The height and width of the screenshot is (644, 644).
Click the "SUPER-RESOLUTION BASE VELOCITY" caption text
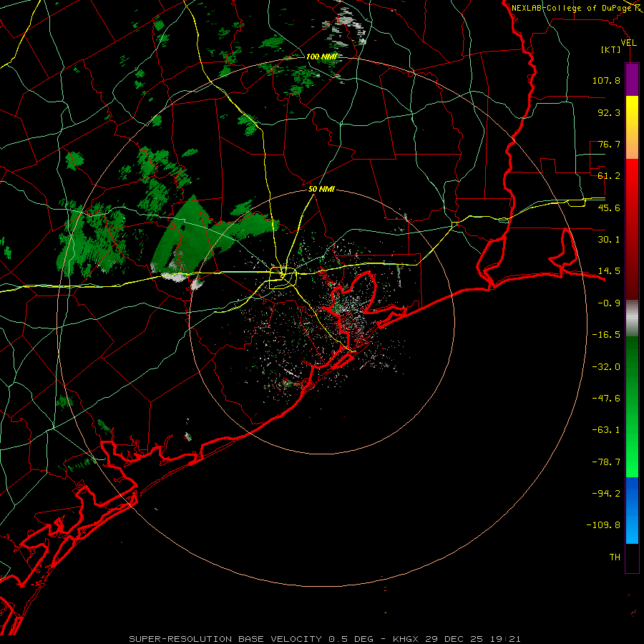225,639
